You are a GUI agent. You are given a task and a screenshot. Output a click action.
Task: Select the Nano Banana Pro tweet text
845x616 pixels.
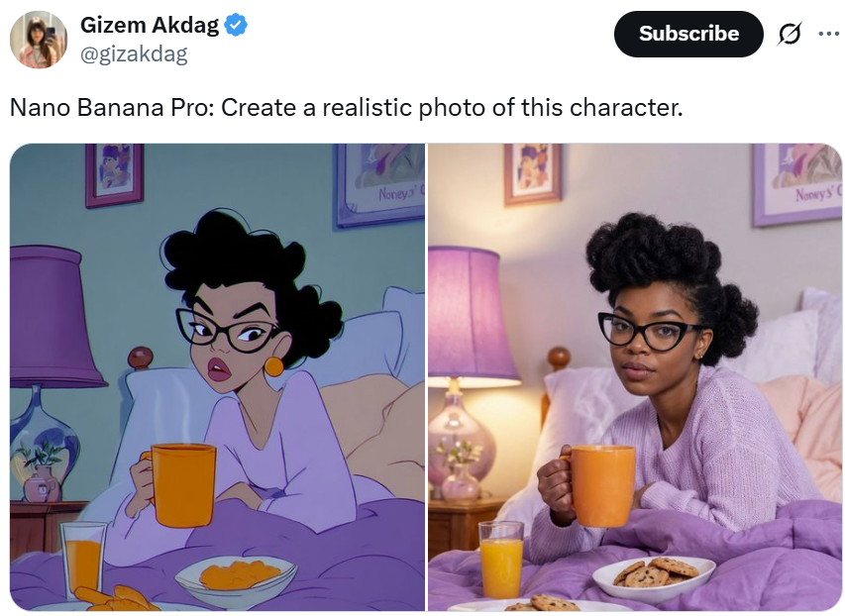pyautogui.click(x=347, y=107)
